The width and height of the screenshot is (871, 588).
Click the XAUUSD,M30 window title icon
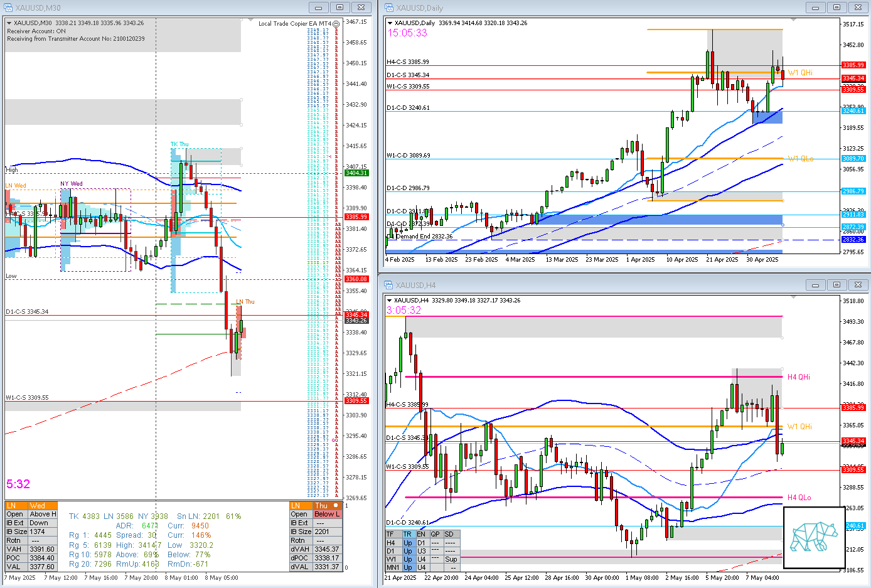coord(8,8)
